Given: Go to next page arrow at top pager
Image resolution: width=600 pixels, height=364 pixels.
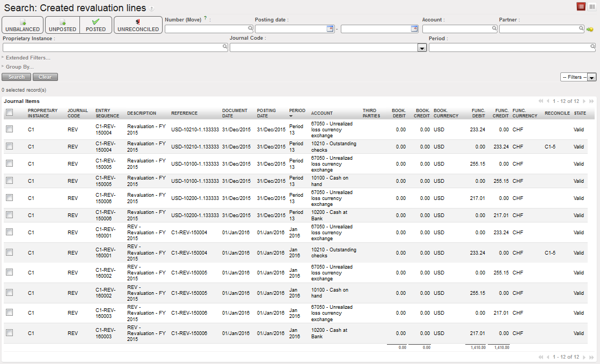Looking at the screenshot, I should coord(584,101).
